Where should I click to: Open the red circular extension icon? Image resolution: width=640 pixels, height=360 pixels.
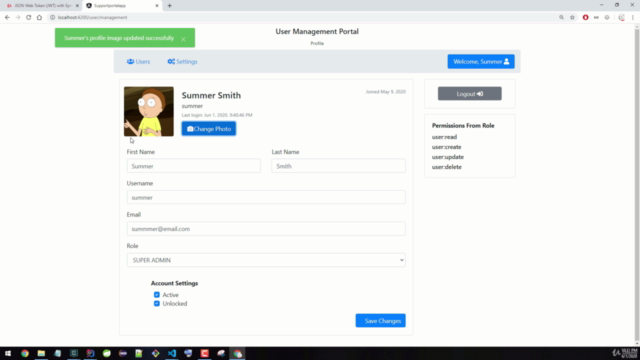click(585, 18)
